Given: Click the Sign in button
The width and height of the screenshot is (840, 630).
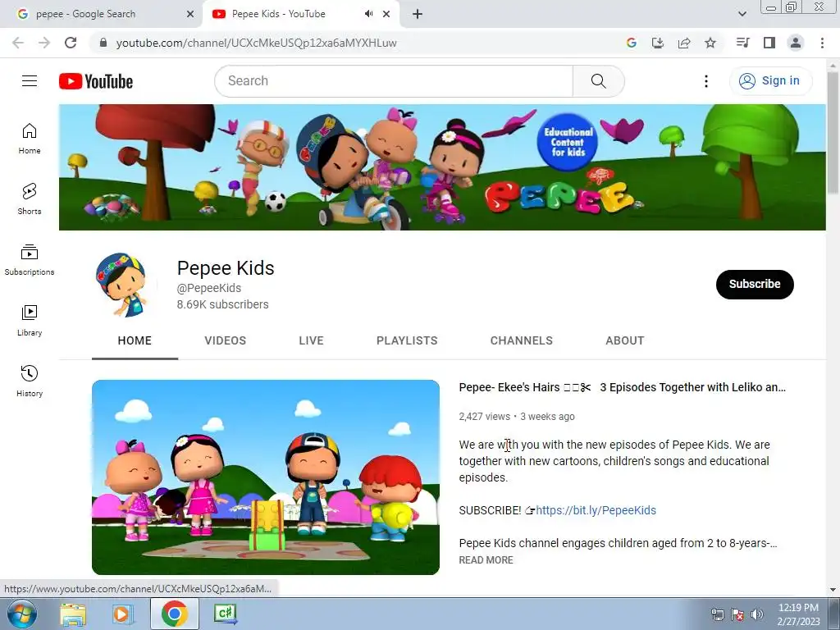Looking at the screenshot, I should click(770, 81).
